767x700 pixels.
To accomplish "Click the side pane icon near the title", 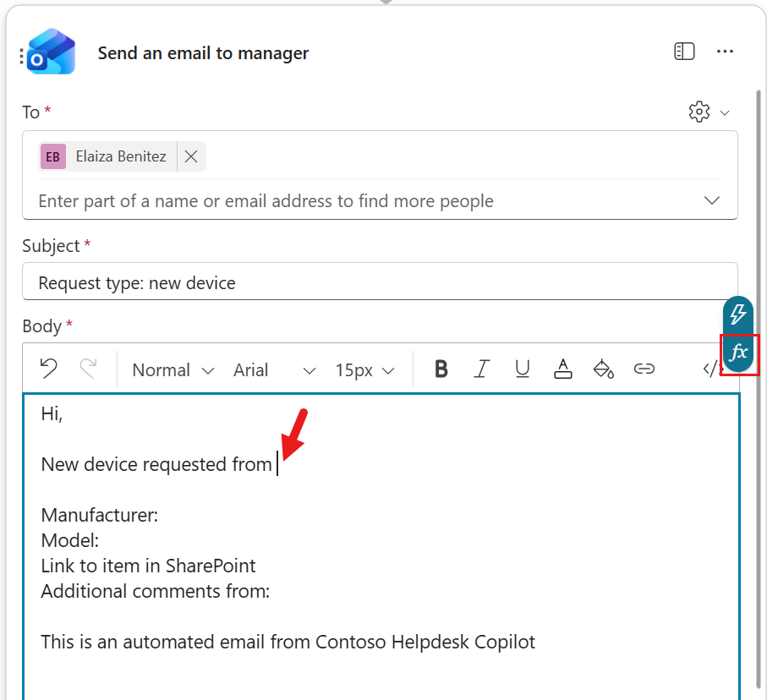I will 683,51.
